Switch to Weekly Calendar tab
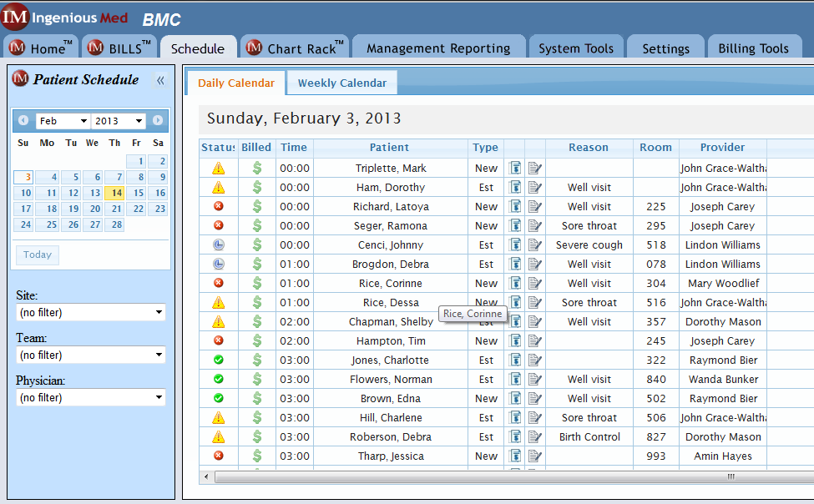This screenshot has width=814, height=504. point(342,83)
